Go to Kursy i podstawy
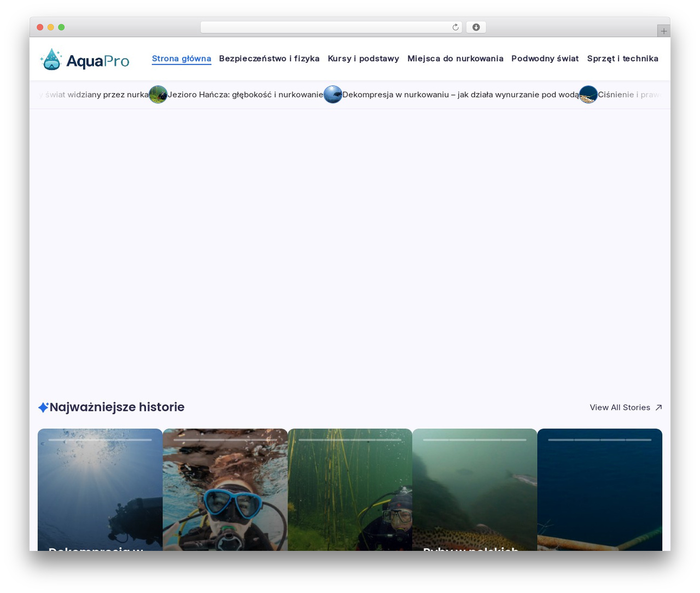The image size is (700, 593). pyautogui.click(x=363, y=59)
